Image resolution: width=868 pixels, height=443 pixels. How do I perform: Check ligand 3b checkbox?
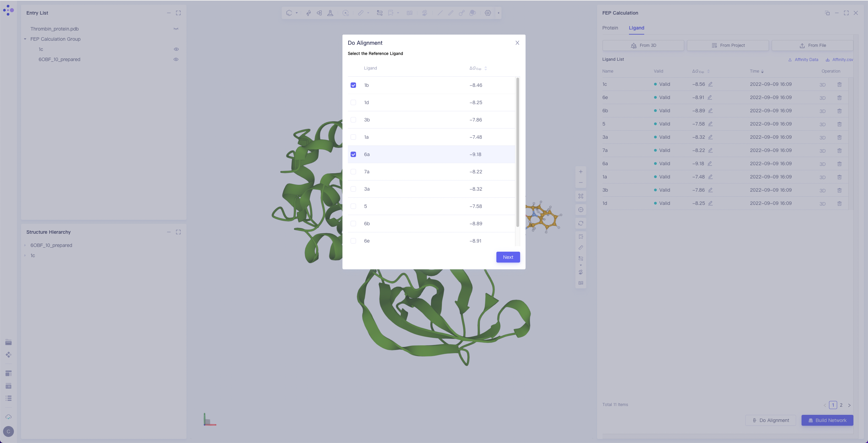(353, 120)
